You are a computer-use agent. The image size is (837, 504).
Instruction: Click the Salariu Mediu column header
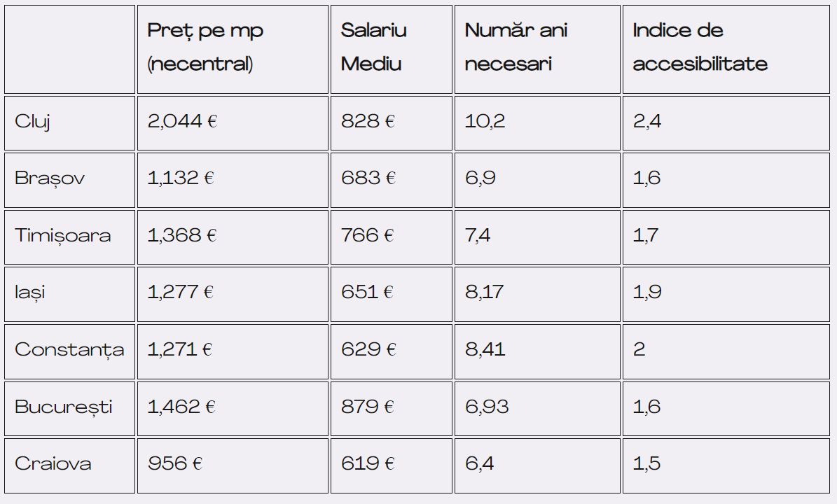(392, 50)
